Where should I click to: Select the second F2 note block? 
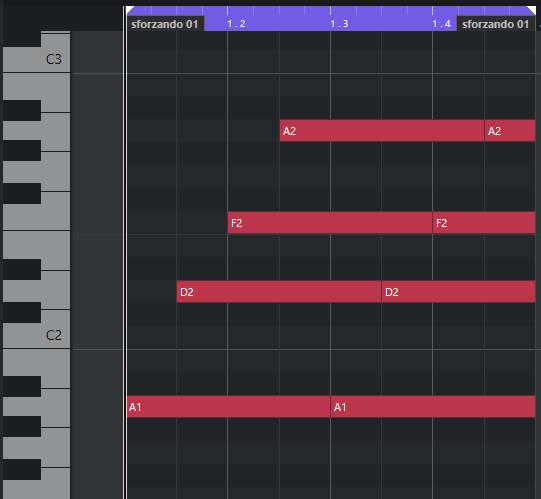(484, 223)
